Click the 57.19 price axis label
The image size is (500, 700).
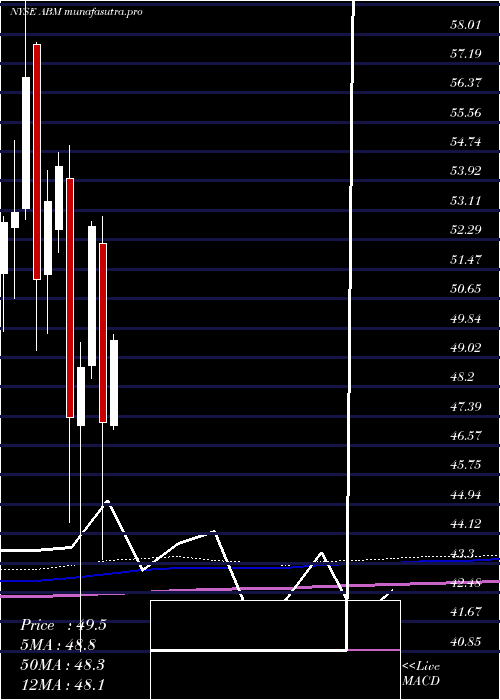click(x=465, y=54)
